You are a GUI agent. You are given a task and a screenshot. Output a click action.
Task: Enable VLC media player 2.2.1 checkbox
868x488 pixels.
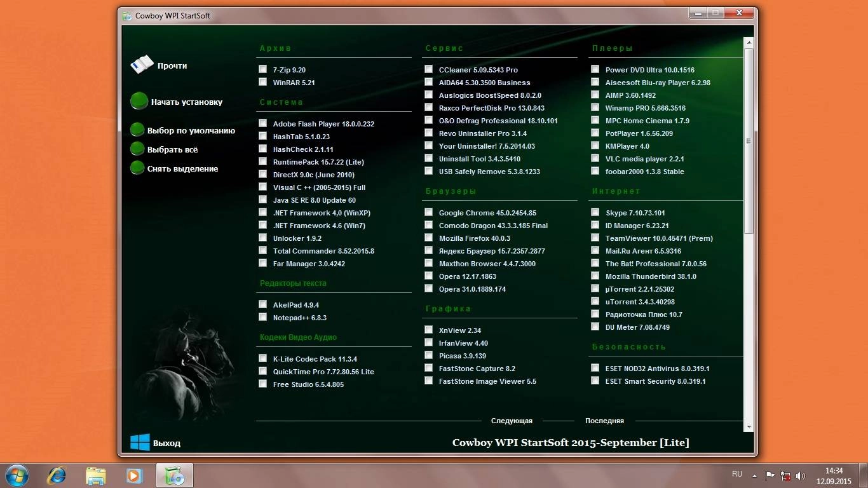point(595,158)
